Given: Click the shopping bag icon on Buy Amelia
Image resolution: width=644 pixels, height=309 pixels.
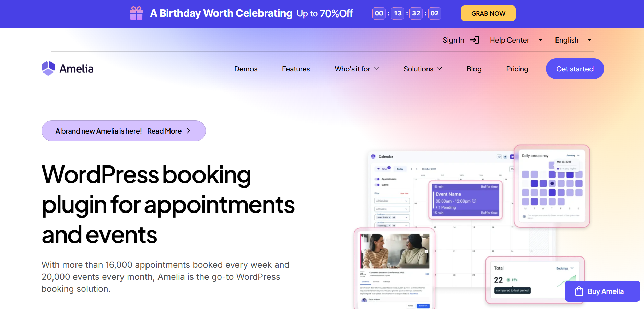Looking at the screenshot, I should (579, 291).
